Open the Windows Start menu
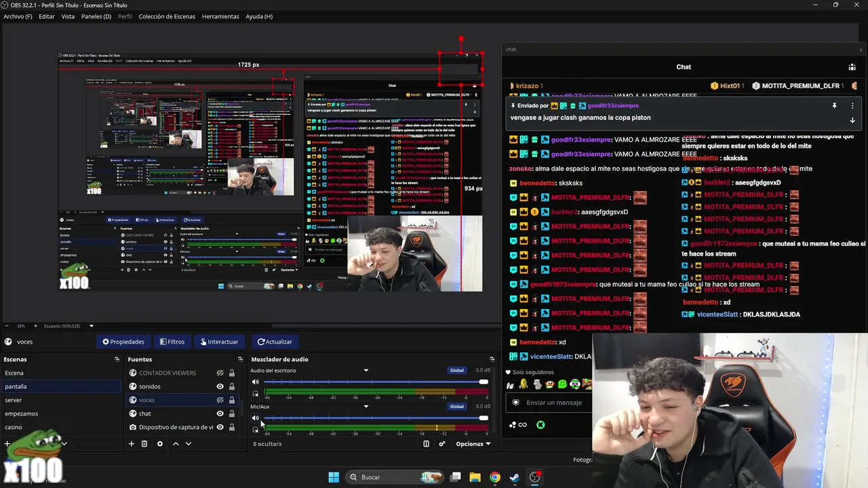 [x=334, y=477]
